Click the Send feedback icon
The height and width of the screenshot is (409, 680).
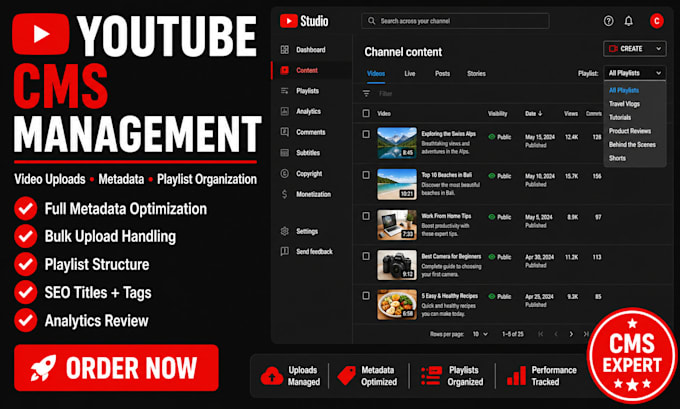284,251
